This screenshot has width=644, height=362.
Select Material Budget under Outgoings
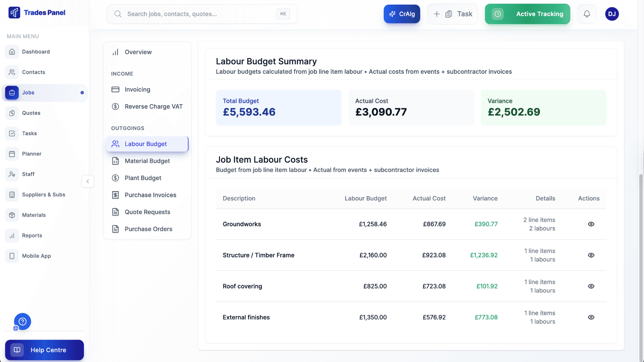[x=147, y=161]
